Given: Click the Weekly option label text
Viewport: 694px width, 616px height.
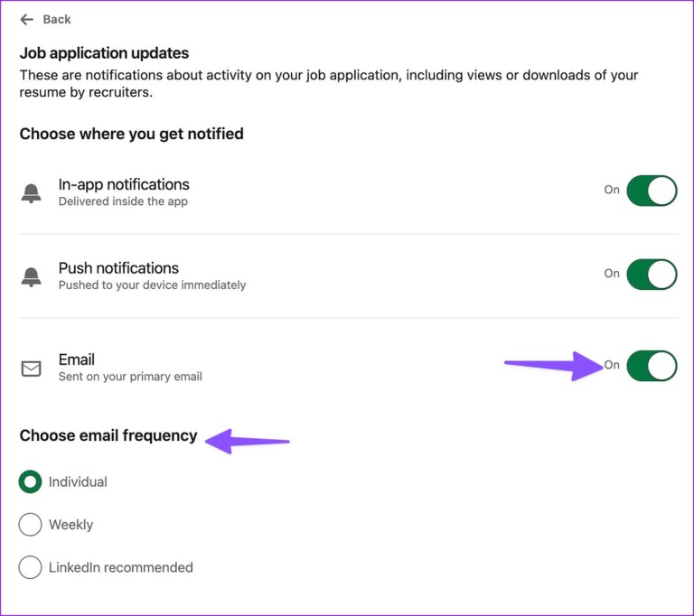Looking at the screenshot, I should [70, 525].
